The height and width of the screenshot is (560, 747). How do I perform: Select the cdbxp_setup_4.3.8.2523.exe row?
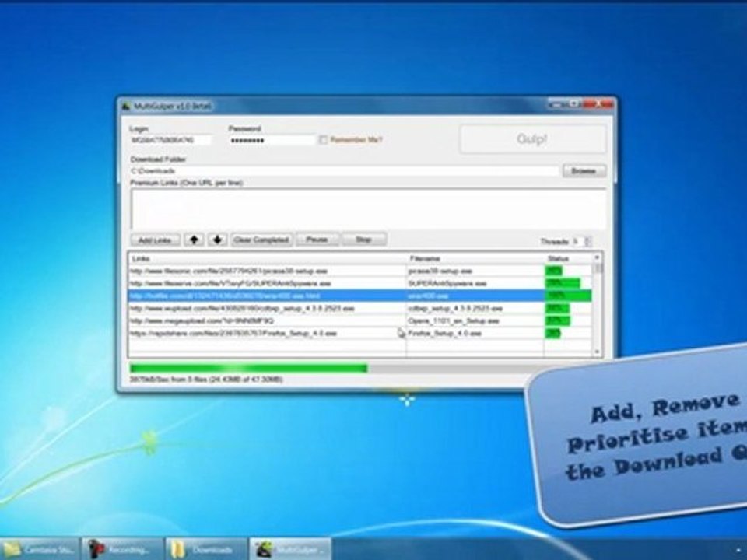[x=360, y=309]
